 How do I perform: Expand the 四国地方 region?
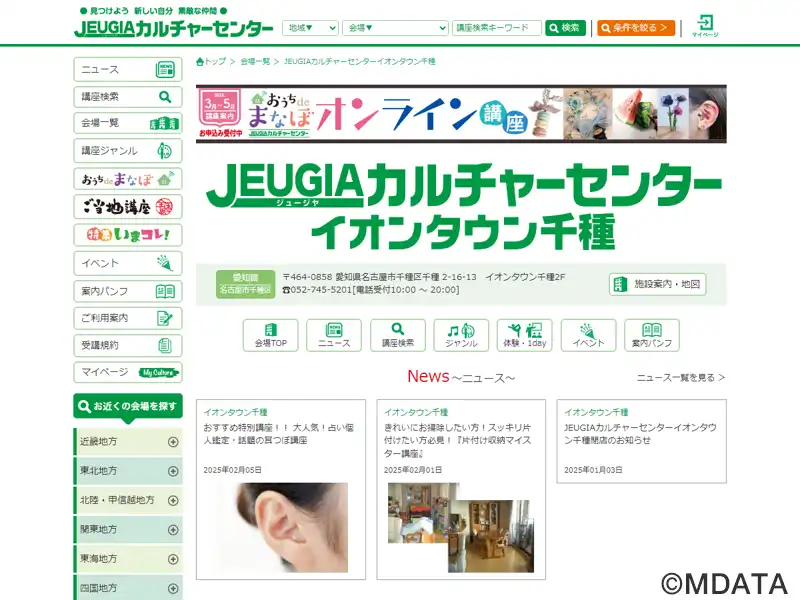(128, 588)
